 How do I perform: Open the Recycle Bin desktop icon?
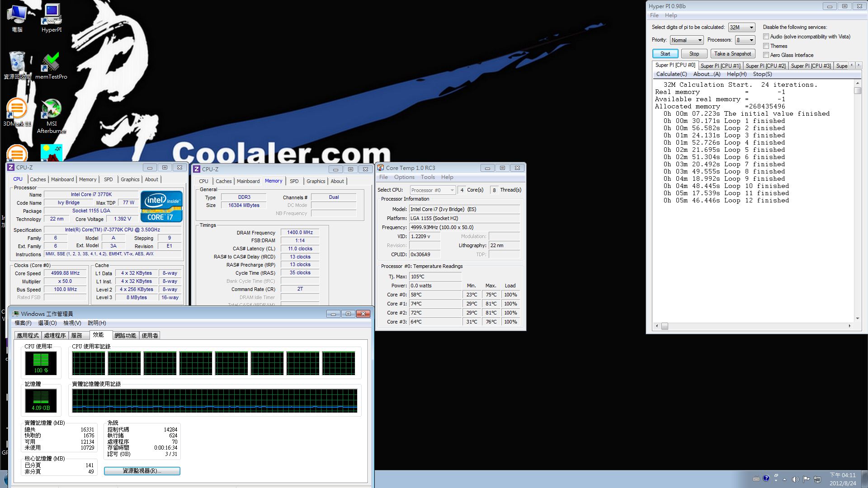point(17,66)
